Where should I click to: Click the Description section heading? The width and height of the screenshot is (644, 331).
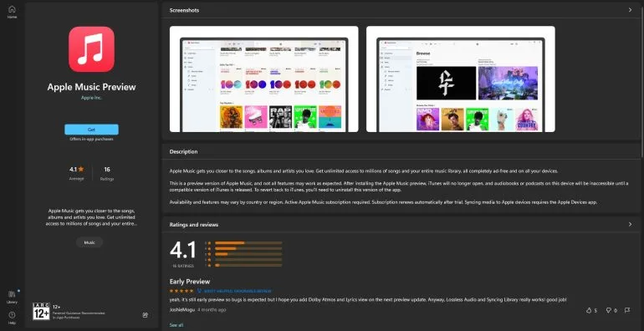(x=183, y=151)
